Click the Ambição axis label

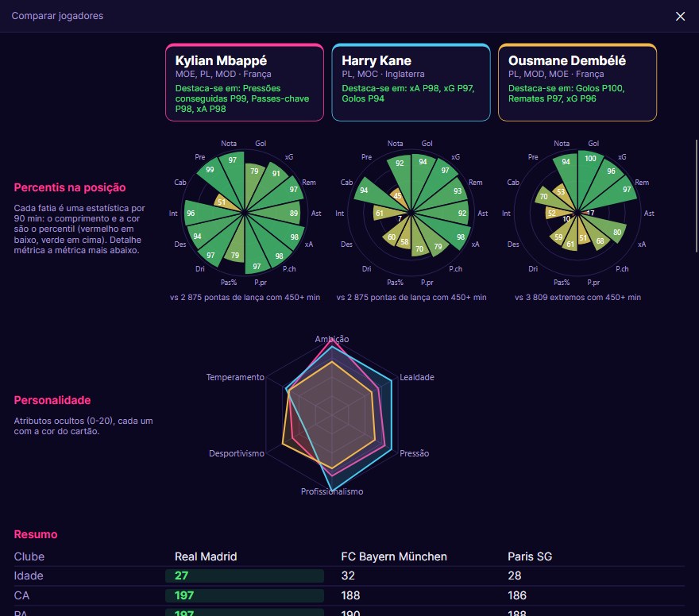click(332, 339)
